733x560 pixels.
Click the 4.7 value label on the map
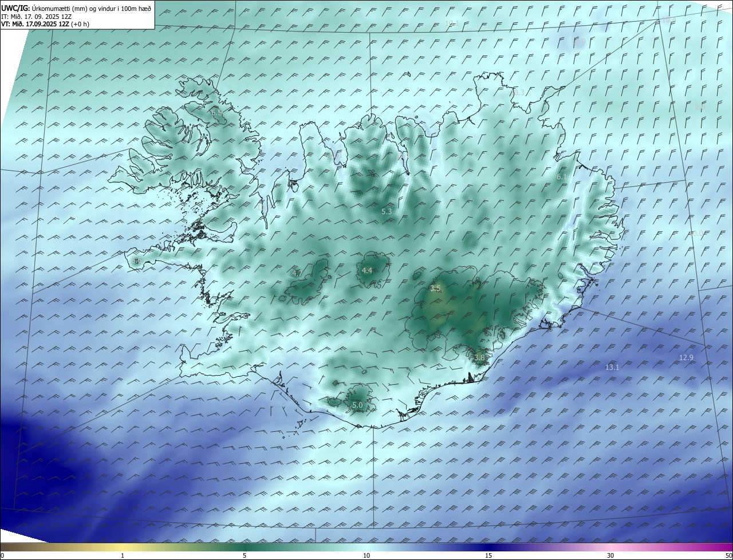point(297,274)
